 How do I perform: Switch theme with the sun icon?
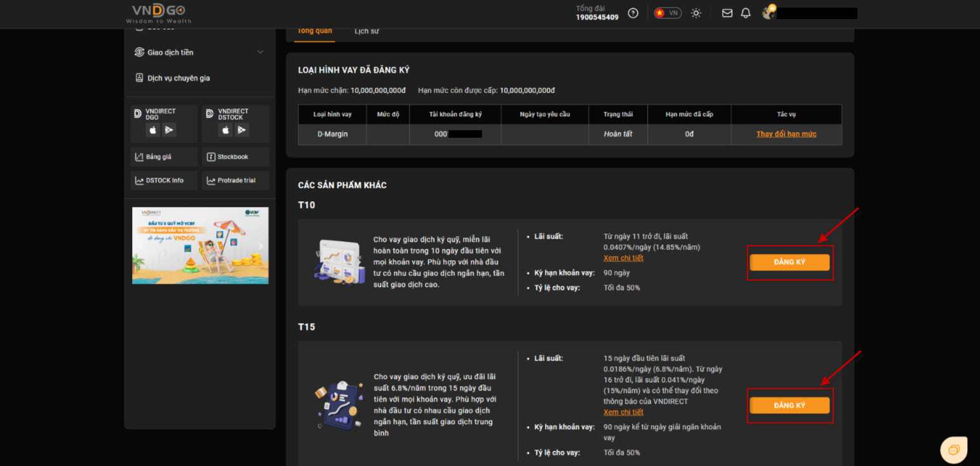click(x=696, y=13)
